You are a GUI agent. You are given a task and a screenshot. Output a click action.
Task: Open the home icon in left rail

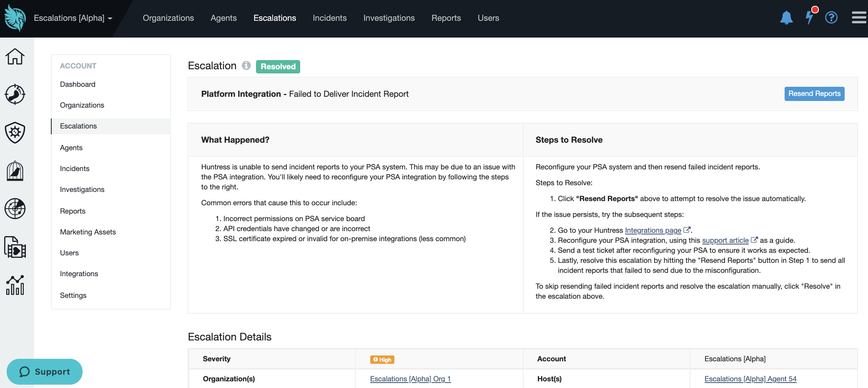(15, 56)
